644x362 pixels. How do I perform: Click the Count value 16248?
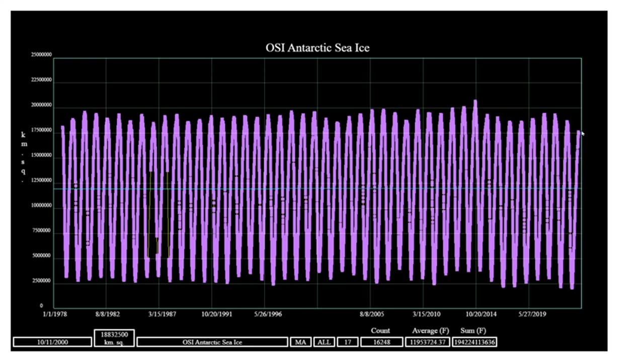point(381,342)
